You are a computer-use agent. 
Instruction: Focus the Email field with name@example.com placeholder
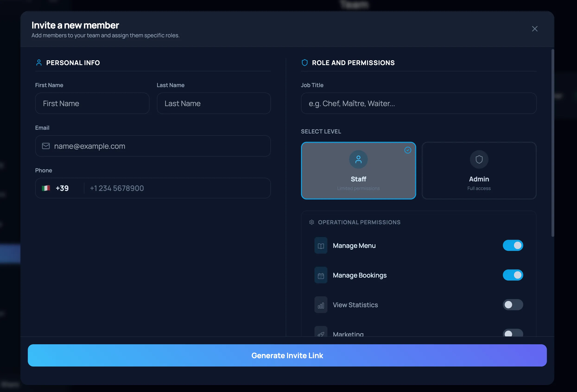point(153,146)
